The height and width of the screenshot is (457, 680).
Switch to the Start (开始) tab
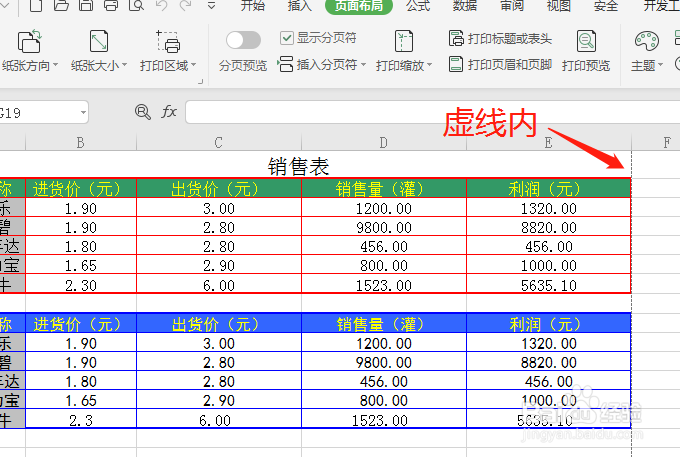[x=253, y=5]
